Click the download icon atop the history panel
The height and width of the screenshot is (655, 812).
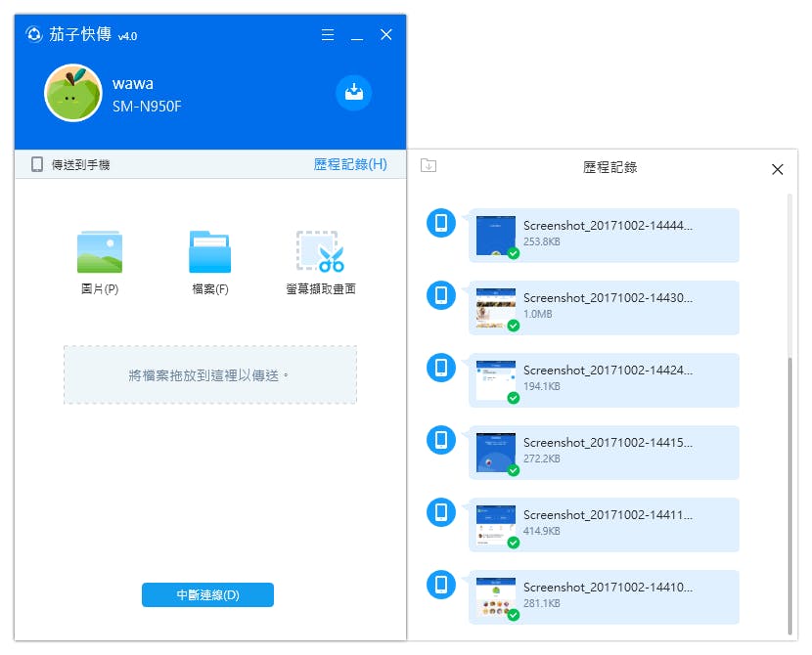click(x=430, y=166)
